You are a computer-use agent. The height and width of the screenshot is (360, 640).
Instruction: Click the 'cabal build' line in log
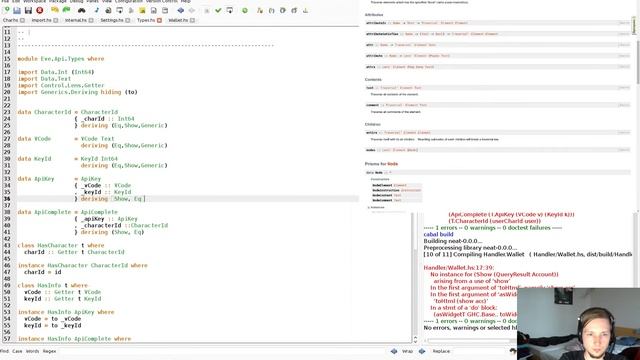[x=438, y=234]
